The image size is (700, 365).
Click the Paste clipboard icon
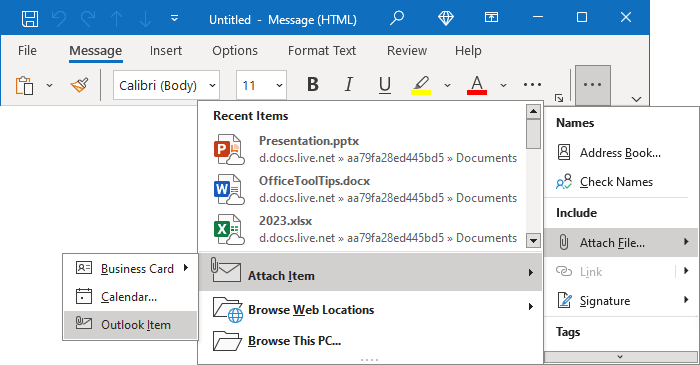coord(25,85)
